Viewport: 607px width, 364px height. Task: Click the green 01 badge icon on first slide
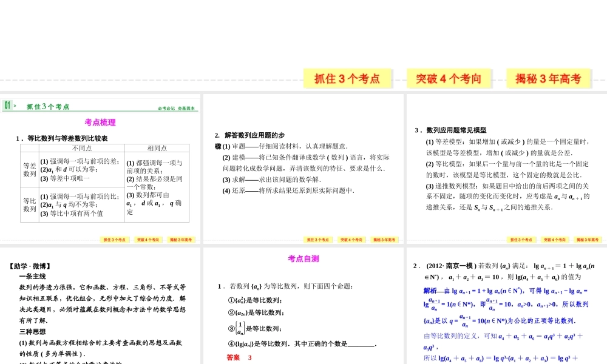coord(8,106)
